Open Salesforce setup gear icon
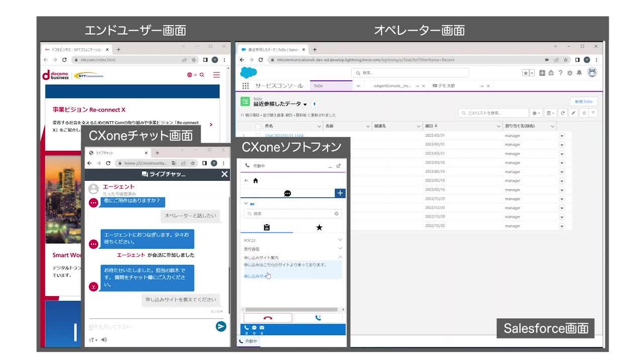The width and height of the screenshot is (644, 362). click(x=570, y=73)
